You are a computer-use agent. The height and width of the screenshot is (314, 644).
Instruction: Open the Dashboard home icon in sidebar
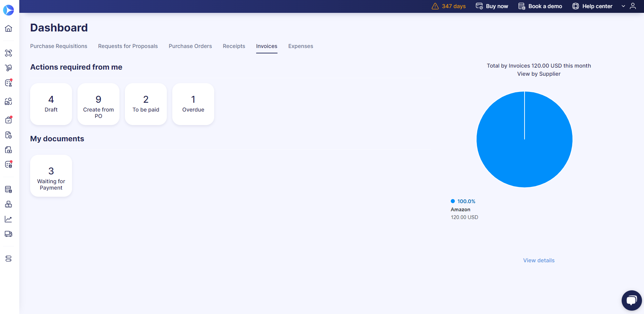tap(8, 28)
